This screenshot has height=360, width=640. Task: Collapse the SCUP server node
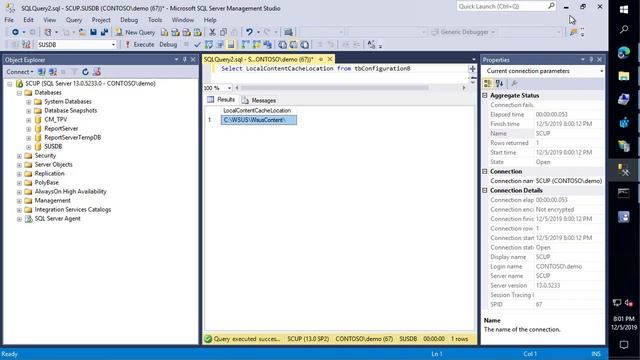pos(10,84)
